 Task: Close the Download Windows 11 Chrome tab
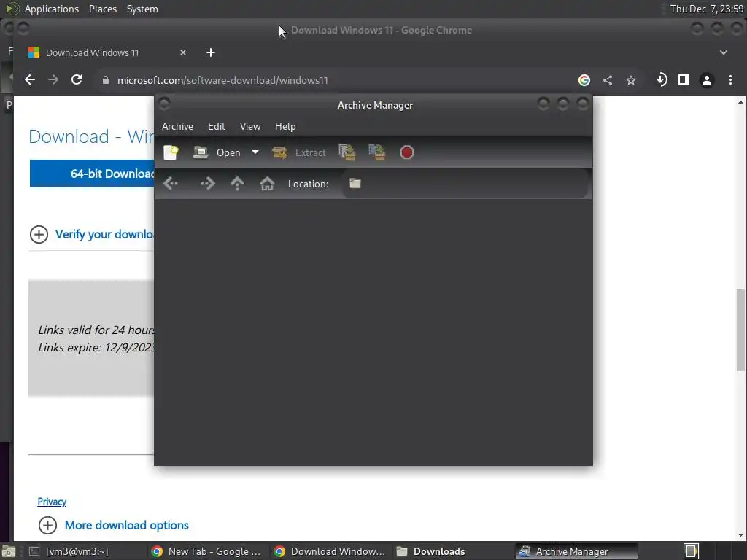pos(183,52)
